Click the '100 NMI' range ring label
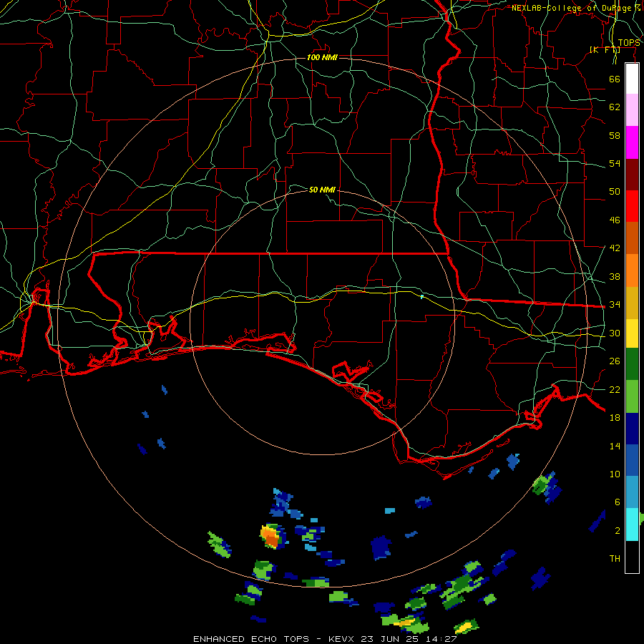This screenshot has height=644, width=644. coord(322,57)
